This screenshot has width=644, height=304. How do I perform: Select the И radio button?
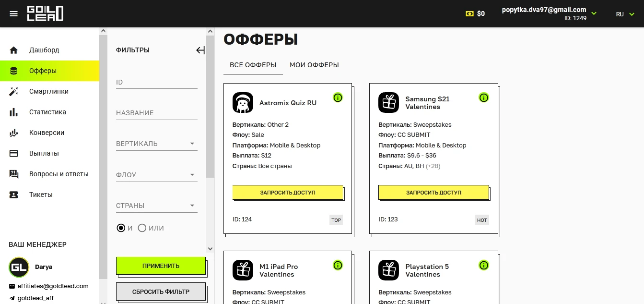point(121,228)
